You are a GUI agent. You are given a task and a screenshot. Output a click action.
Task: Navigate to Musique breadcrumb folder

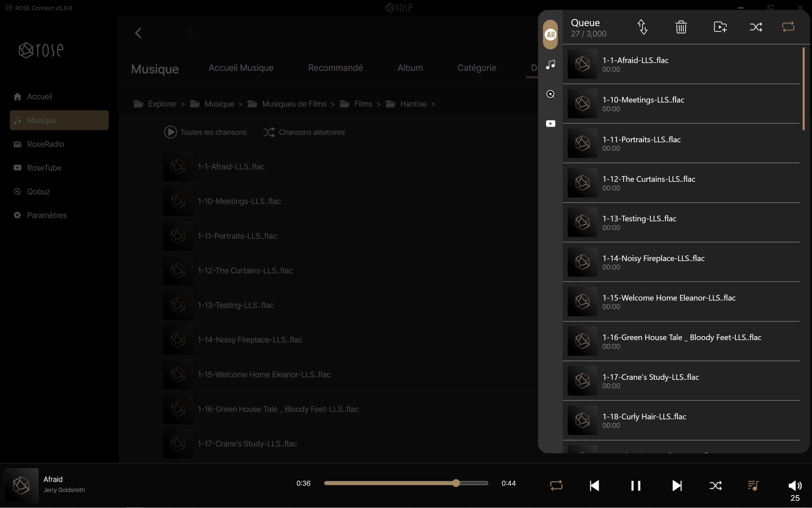(212, 104)
